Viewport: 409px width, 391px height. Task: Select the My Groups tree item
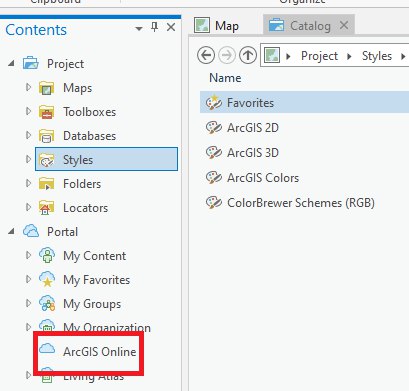pos(92,304)
